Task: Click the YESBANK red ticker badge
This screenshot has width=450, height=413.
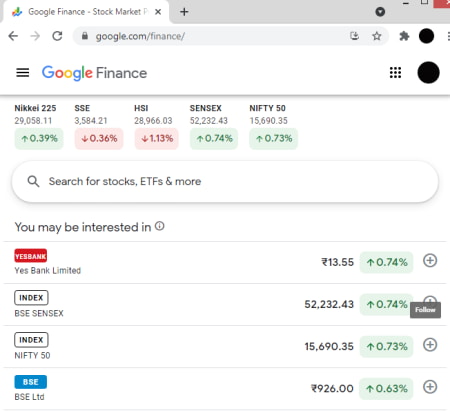Action: click(31, 256)
